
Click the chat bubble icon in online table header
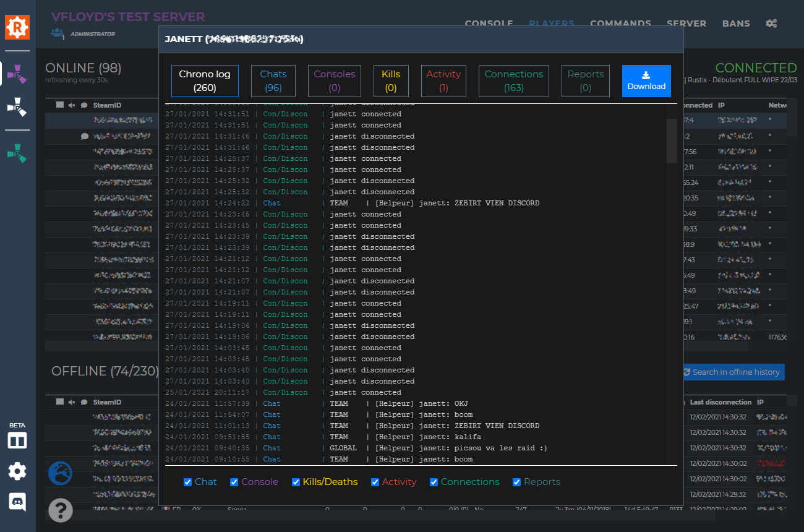[84, 105]
